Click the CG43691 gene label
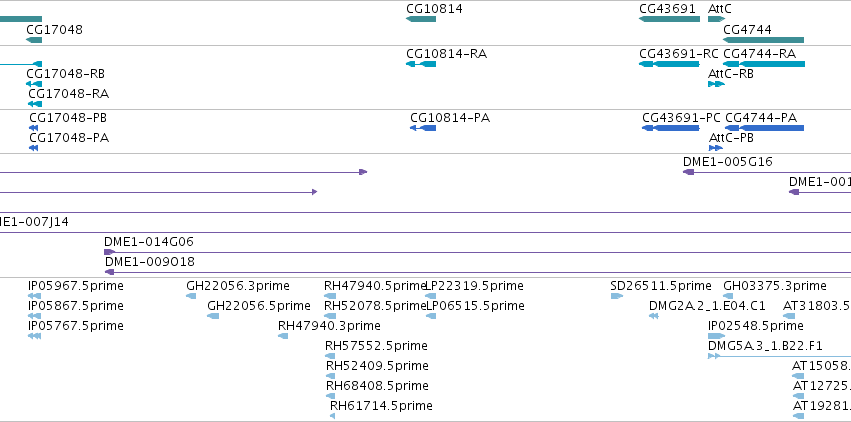 (x=667, y=9)
